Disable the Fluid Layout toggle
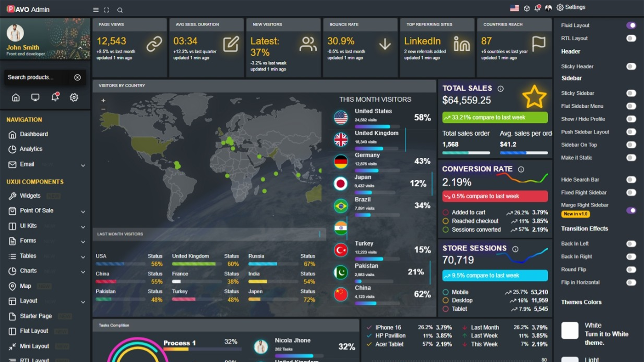The height and width of the screenshot is (362, 644). coord(632,25)
